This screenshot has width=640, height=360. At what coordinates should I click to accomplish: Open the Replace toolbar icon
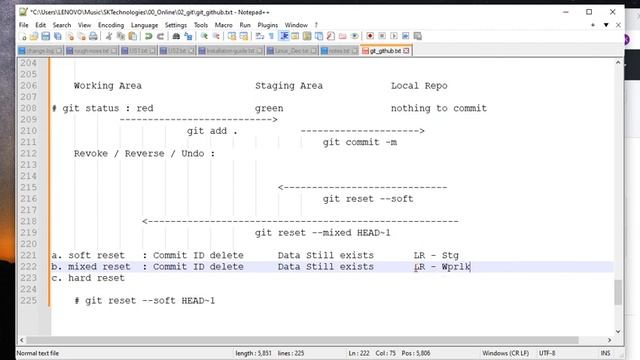coord(188,36)
